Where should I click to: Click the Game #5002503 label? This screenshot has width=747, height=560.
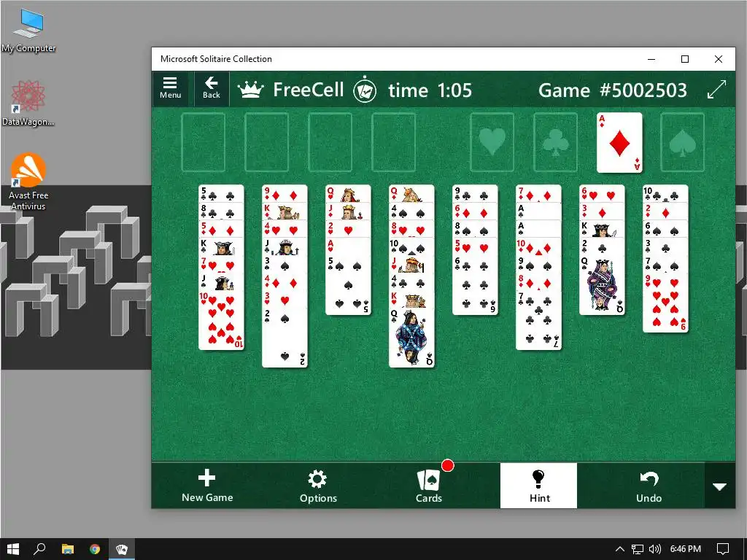click(x=613, y=90)
